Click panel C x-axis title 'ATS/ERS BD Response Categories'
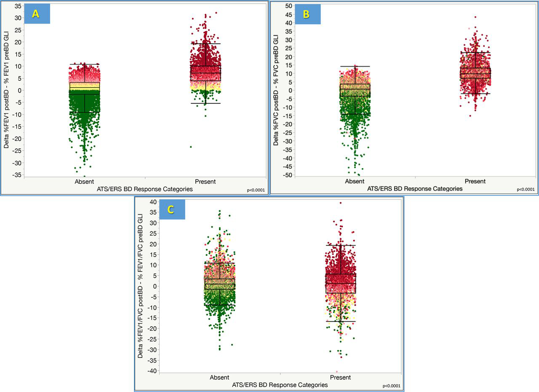 click(280, 385)
